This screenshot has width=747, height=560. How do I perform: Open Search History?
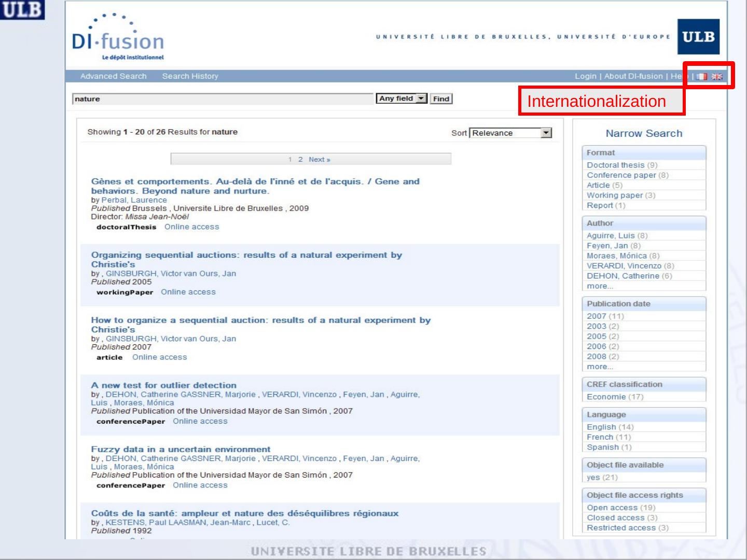[x=190, y=76]
